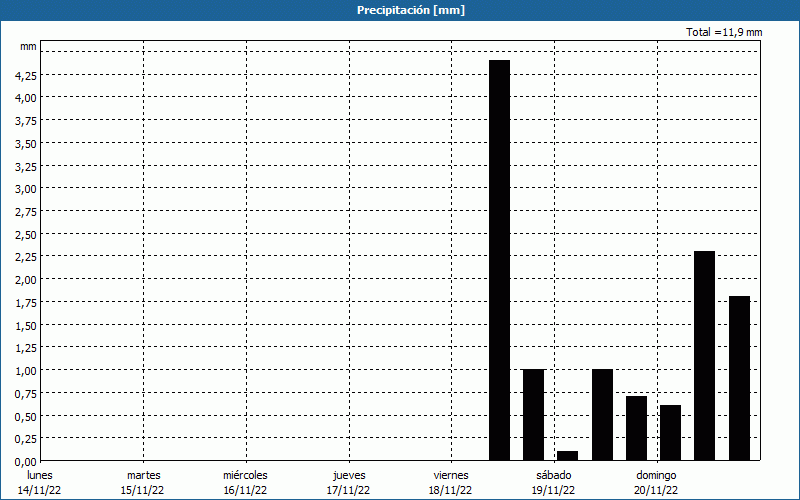Select the "16/11/22" date label

coord(245,490)
